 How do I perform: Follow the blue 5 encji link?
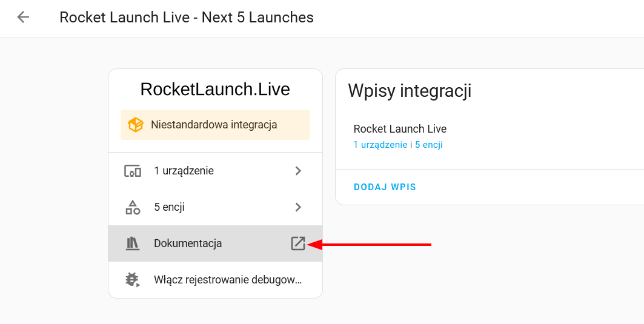(429, 145)
